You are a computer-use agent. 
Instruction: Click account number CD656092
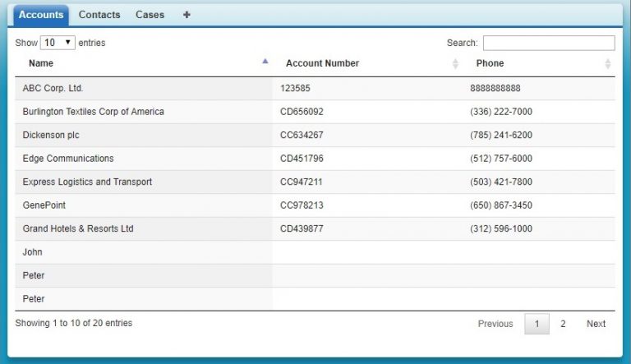[x=302, y=112]
